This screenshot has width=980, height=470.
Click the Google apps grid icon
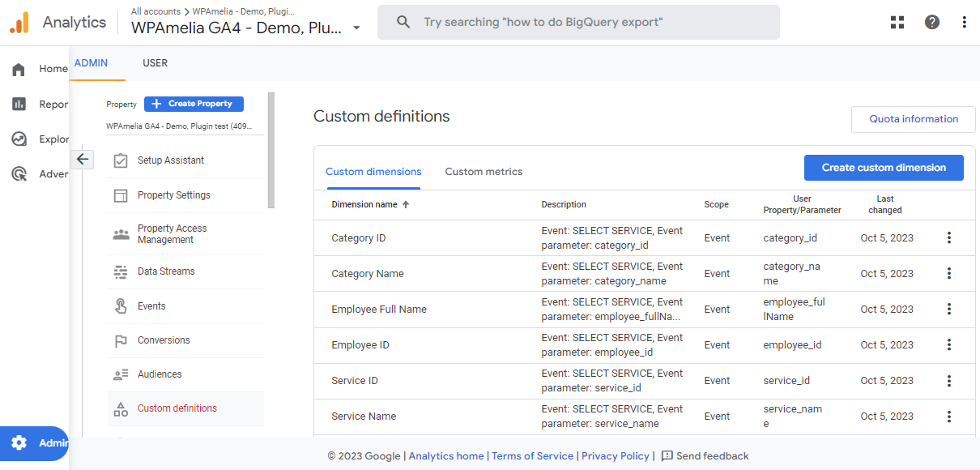tap(897, 22)
